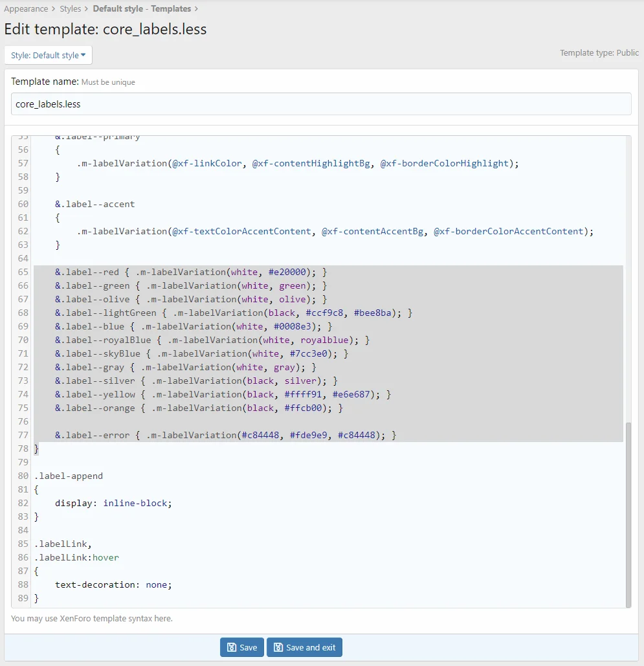Click line number 80 in the gutter
644x666 pixels.
coord(23,476)
